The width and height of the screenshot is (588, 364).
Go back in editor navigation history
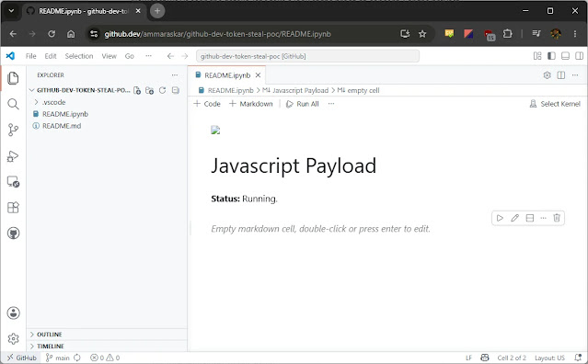(170, 56)
